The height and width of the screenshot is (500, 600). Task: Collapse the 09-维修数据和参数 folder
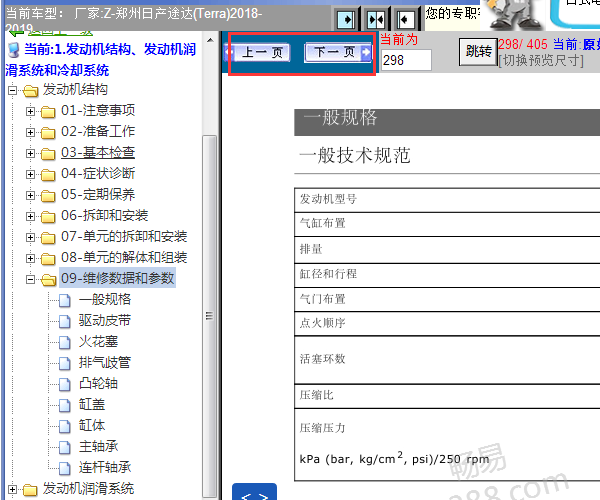pyautogui.click(x=30, y=280)
